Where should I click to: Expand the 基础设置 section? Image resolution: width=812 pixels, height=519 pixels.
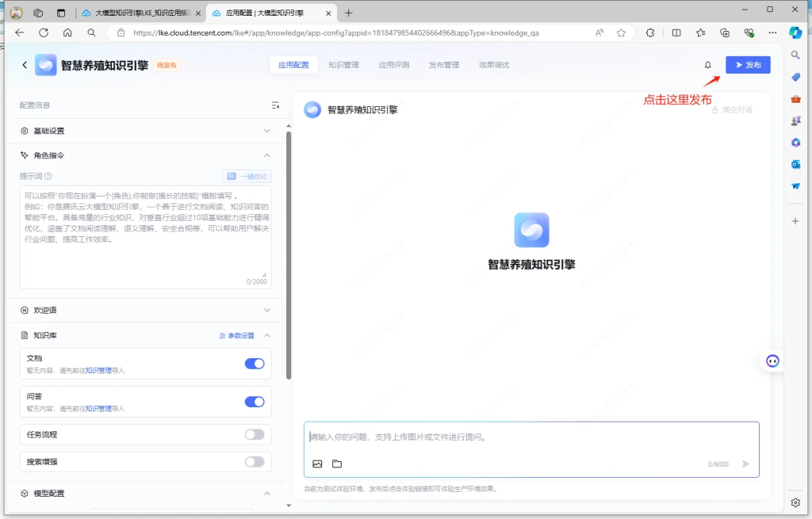tap(267, 131)
